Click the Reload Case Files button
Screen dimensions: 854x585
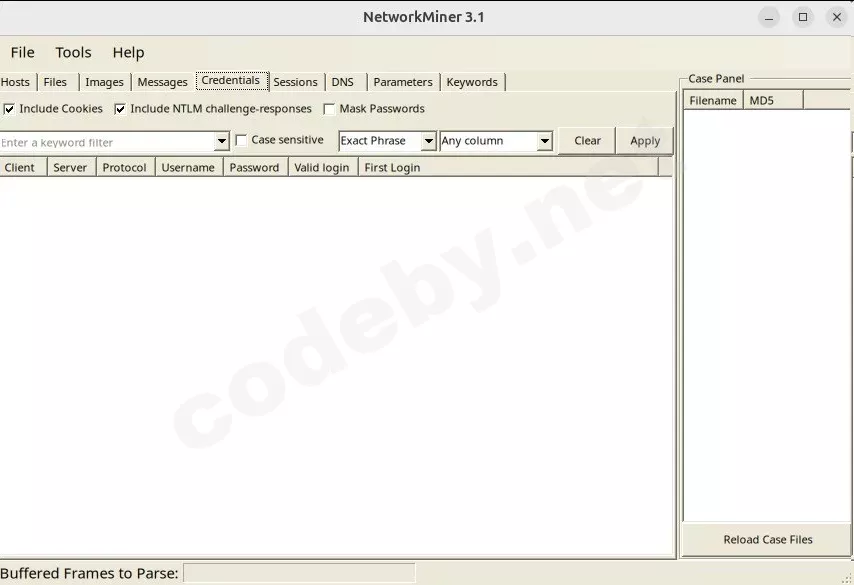(x=767, y=539)
